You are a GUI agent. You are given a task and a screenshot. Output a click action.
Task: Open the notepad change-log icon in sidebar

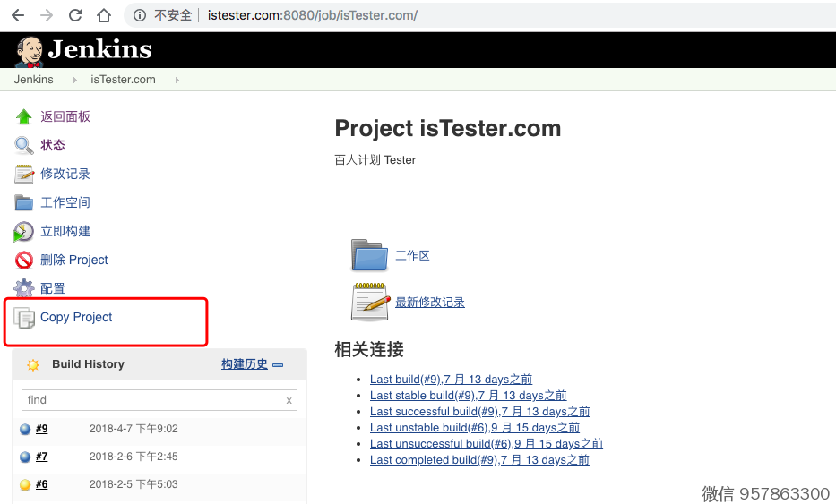point(24,175)
